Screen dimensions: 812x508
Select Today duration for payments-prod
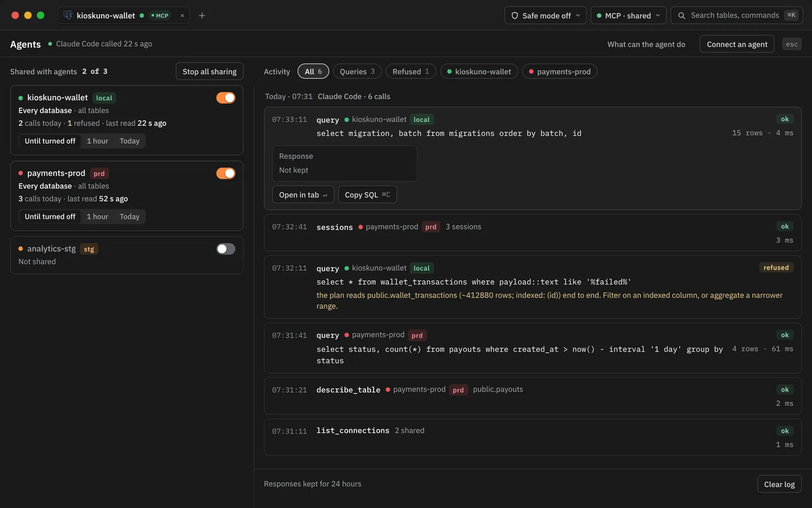129,217
